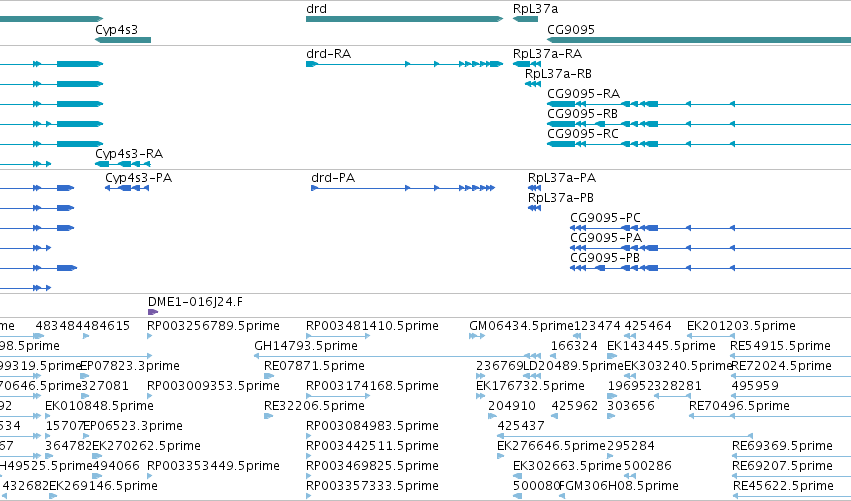
Task: Click the EP06523.3prime EST label
Action: point(133,426)
